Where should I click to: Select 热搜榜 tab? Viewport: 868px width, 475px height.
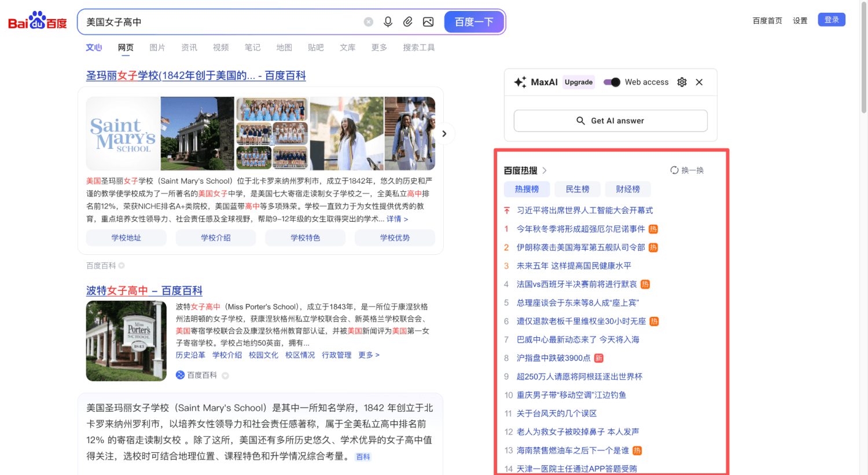click(x=527, y=189)
